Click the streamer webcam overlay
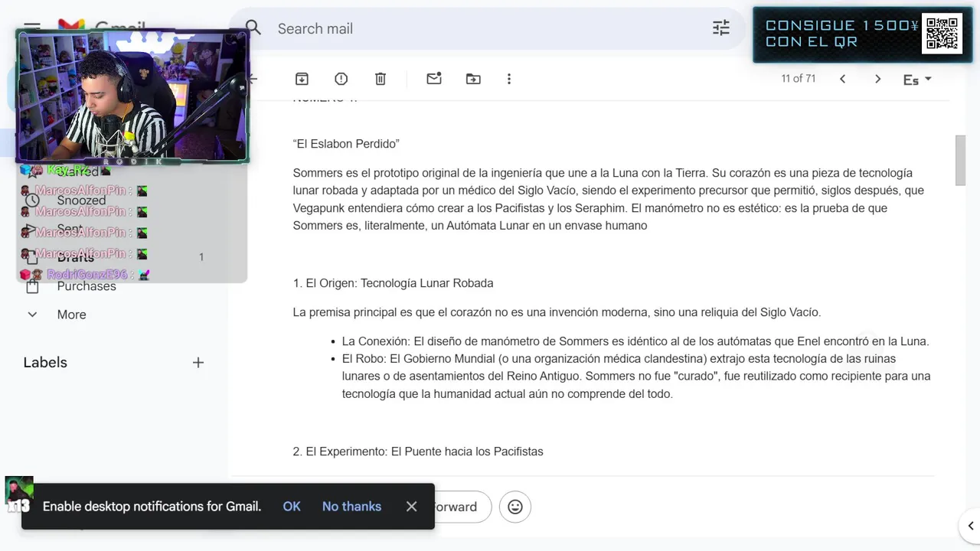The width and height of the screenshot is (980, 551). 132,96
